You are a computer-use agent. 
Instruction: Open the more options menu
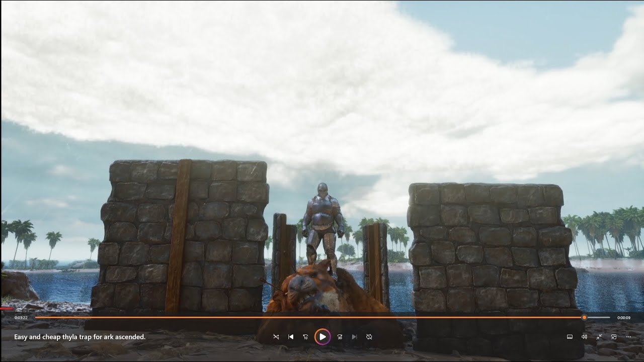pyautogui.click(x=628, y=337)
